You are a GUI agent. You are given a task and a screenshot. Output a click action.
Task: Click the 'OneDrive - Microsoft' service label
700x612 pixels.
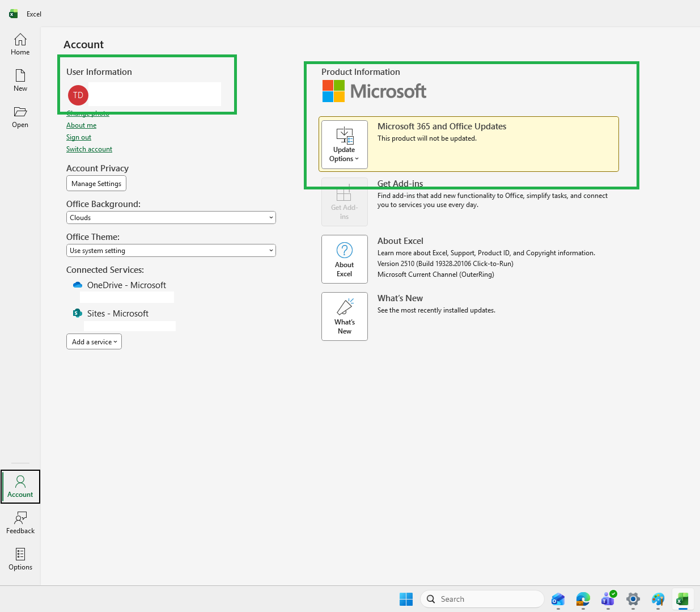(126, 285)
